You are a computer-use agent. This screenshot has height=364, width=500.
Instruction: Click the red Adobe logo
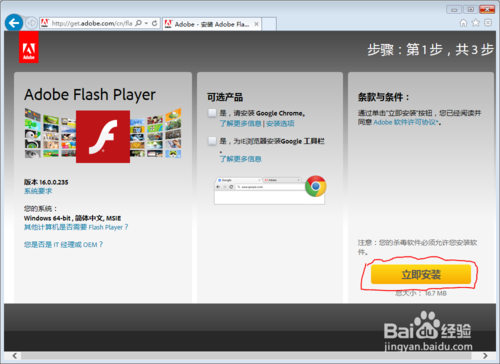[x=29, y=47]
